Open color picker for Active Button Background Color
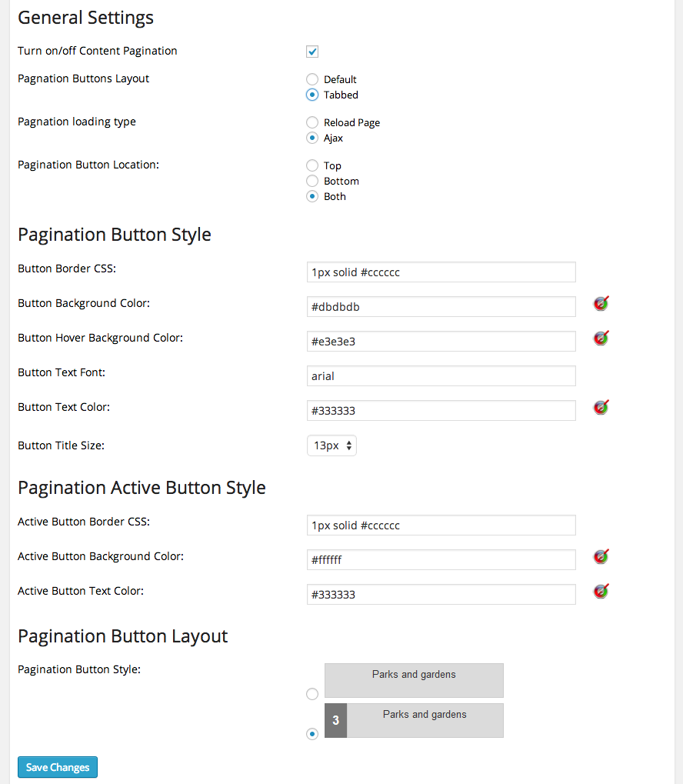Image resolution: width=683 pixels, height=784 pixels. click(x=601, y=556)
